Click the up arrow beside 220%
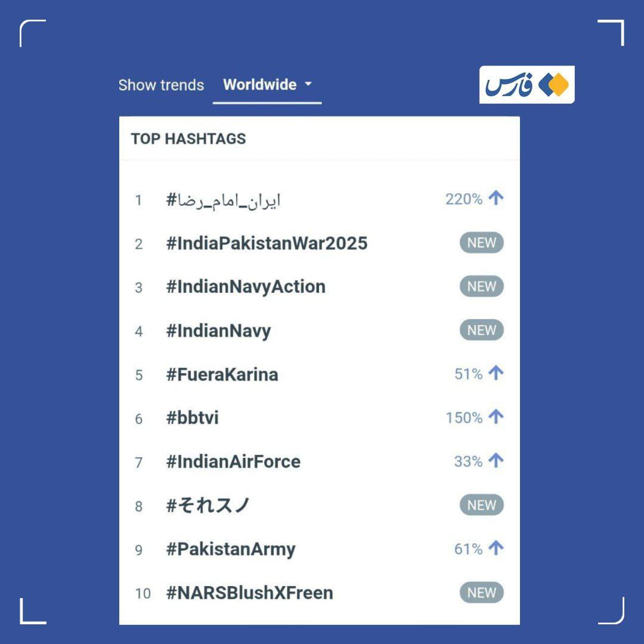The width and height of the screenshot is (644, 644). [496, 198]
